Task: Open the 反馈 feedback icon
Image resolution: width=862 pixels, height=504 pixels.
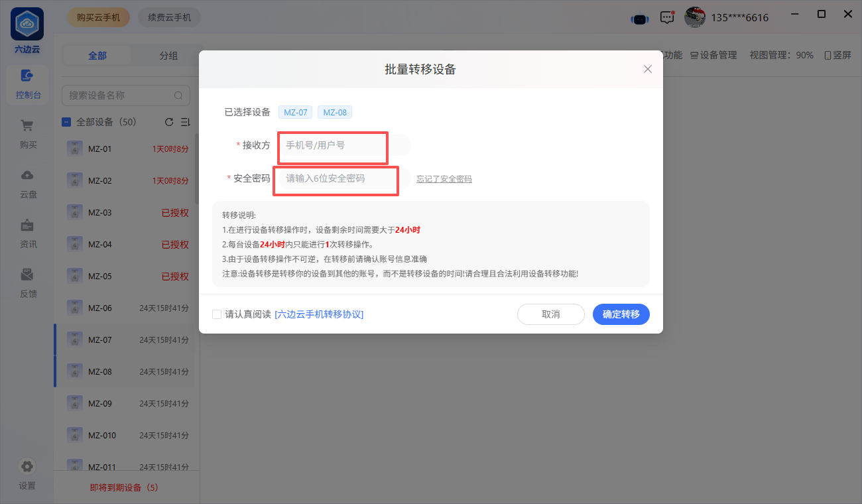Action: click(x=27, y=275)
